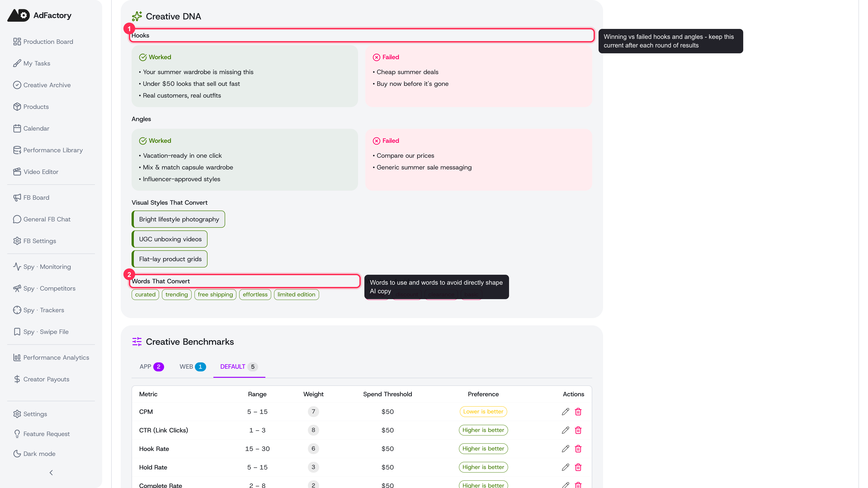Open Spy Swipe File bookmark icon
This screenshot has width=868, height=488.
pos(17,332)
